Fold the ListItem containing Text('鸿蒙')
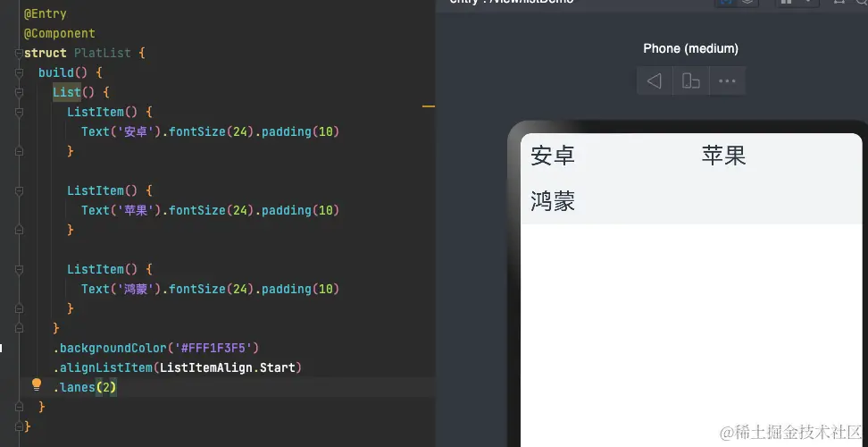Viewport: 868px width, 447px height. point(19,269)
